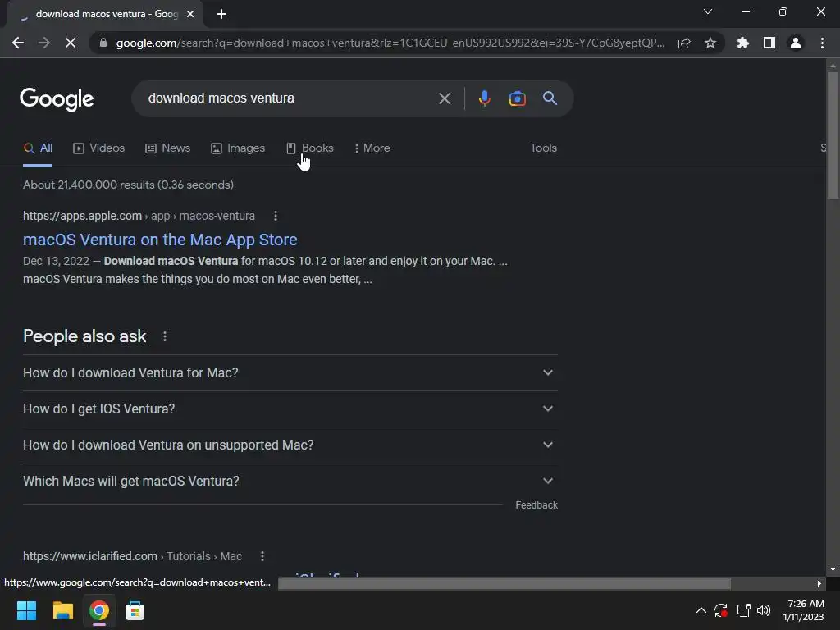This screenshot has height=630, width=840.
Task: Open options dots beside apps.apple.com result
Action: point(276,216)
